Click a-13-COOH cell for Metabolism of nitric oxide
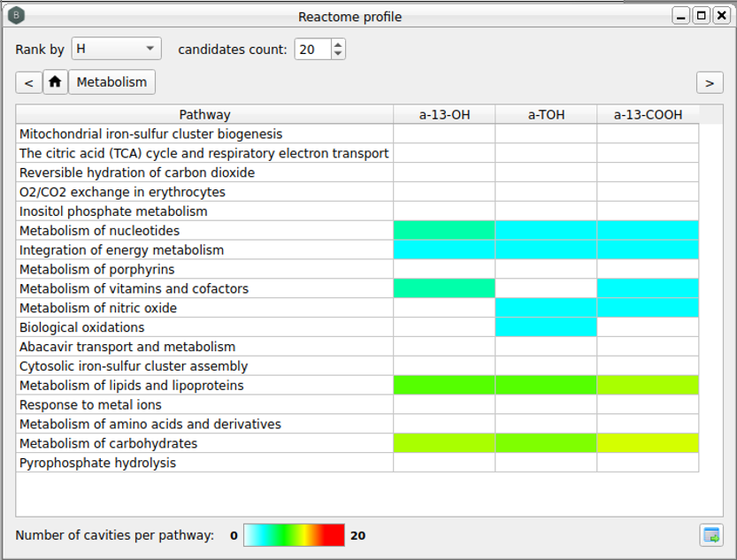Viewport: 737px width, 560px height. (x=648, y=308)
